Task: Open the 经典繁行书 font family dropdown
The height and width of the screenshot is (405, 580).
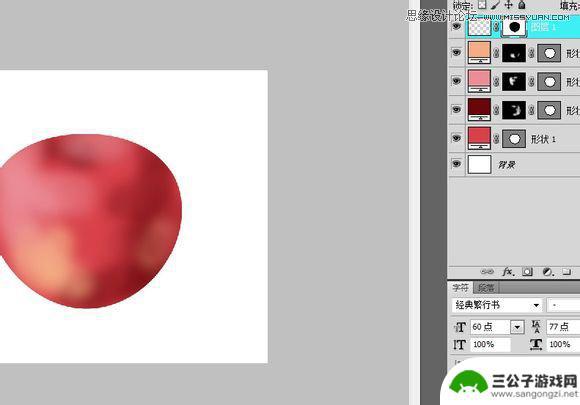Action: (x=497, y=305)
